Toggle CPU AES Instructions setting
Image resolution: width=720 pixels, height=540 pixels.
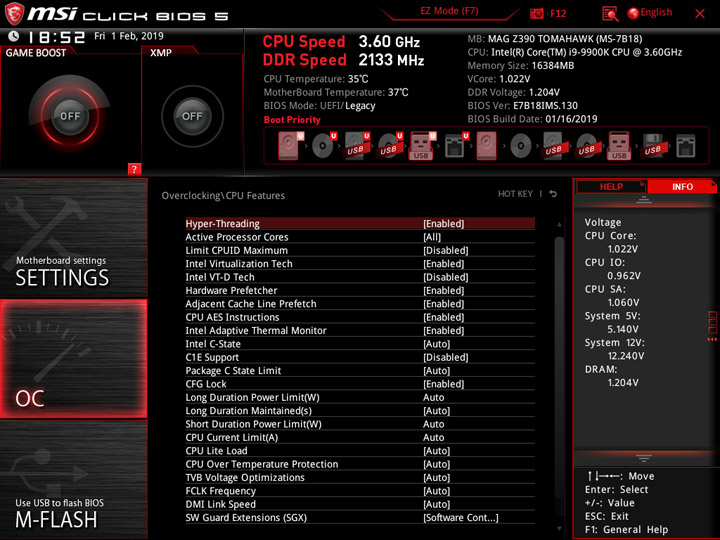(x=360, y=317)
